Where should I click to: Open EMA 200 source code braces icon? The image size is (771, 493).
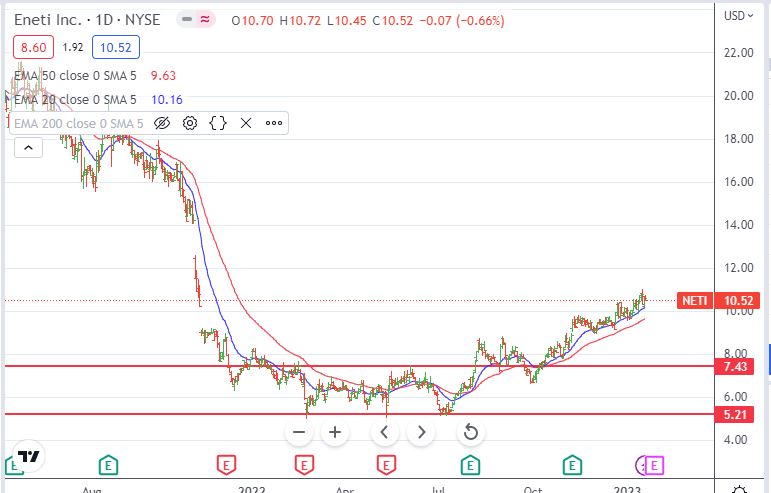click(218, 123)
